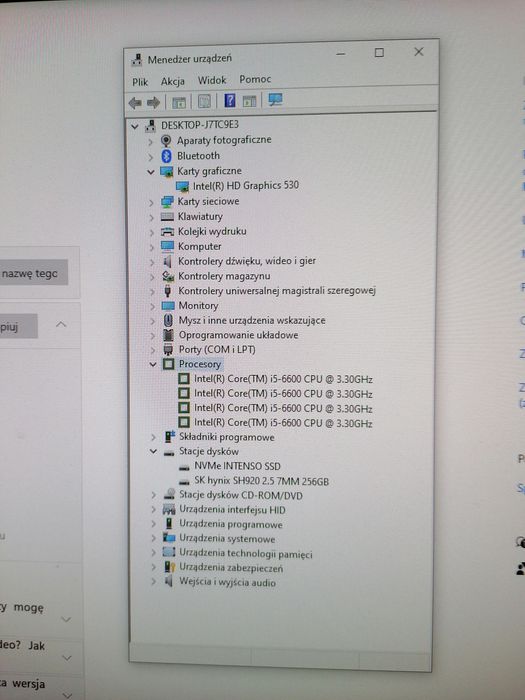Expand the Składniki programowe category
The width and height of the screenshot is (525, 700).
tap(154, 437)
